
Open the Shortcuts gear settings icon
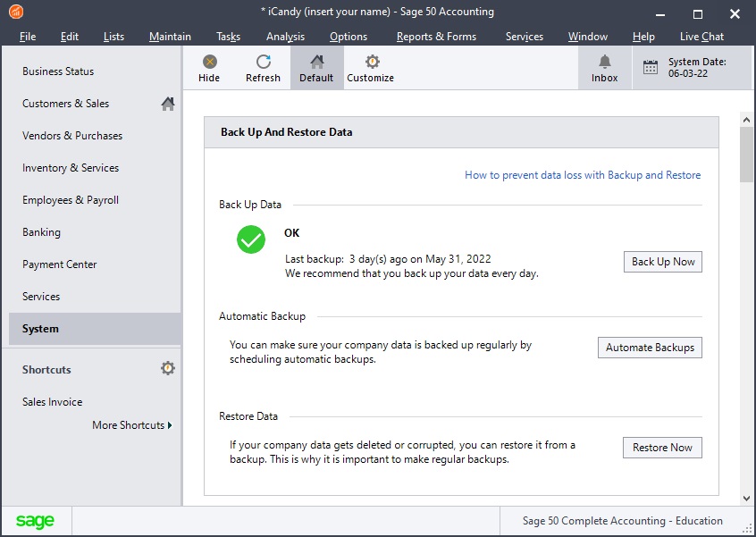click(x=168, y=369)
